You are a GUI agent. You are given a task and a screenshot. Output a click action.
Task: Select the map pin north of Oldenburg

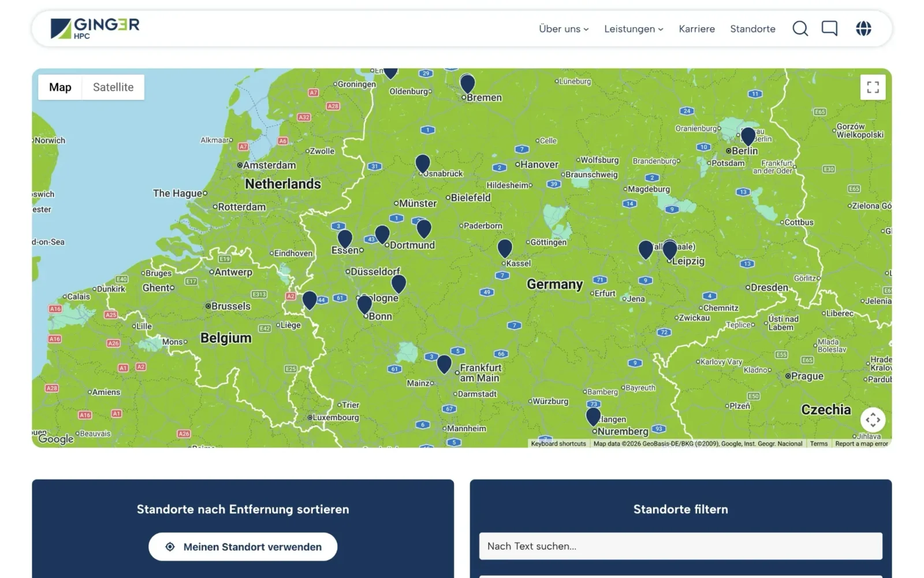(390, 73)
